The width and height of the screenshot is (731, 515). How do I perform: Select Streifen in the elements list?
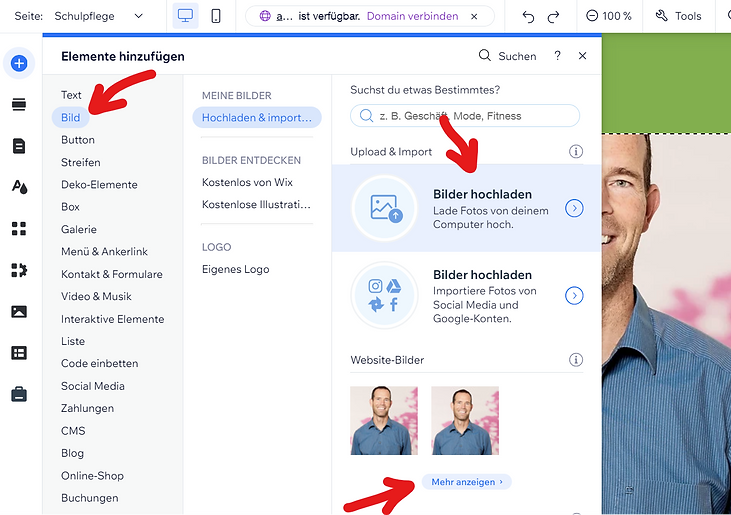[x=81, y=162]
